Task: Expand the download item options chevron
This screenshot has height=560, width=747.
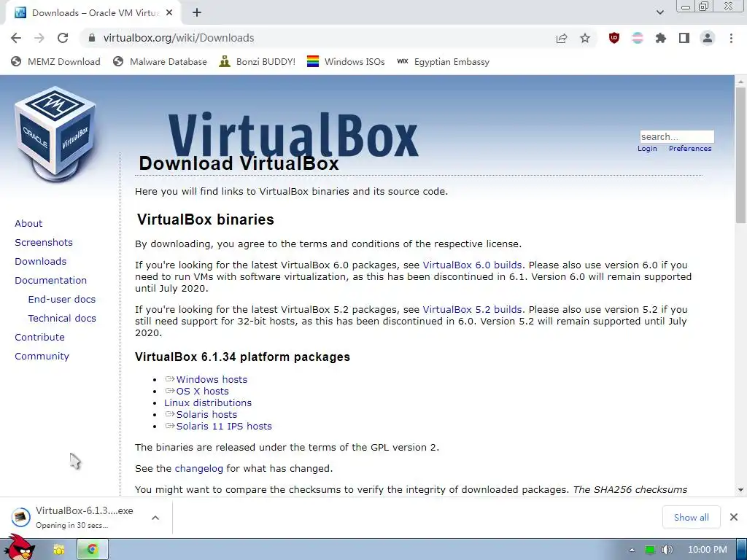Action: click(155, 518)
